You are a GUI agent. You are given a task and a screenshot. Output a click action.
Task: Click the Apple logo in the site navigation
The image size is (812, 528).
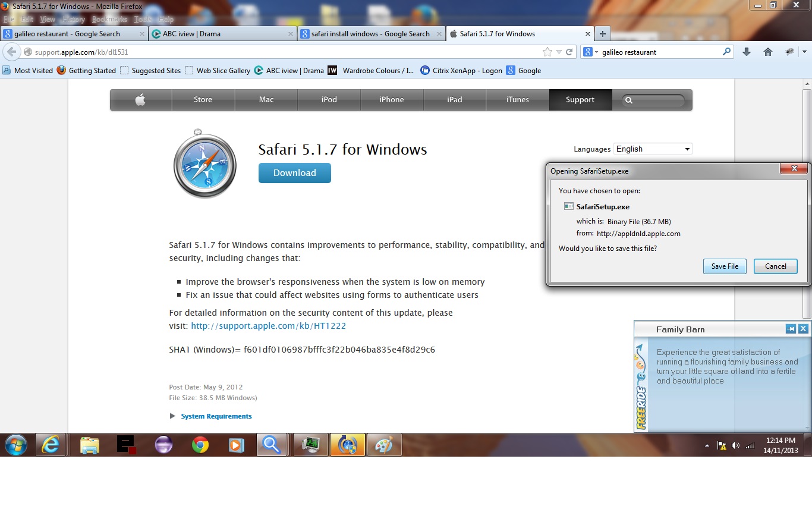click(x=140, y=100)
